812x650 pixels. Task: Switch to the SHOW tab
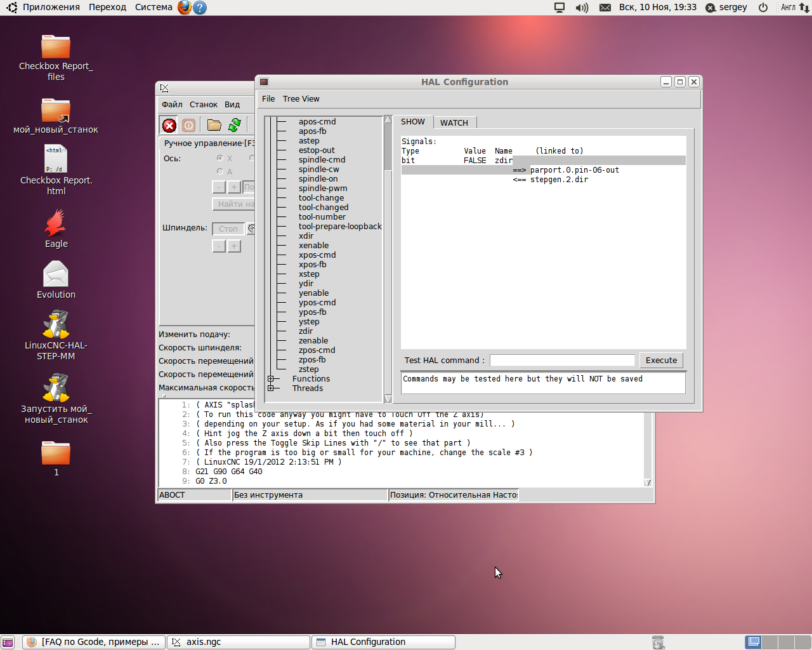pos(413,122)
